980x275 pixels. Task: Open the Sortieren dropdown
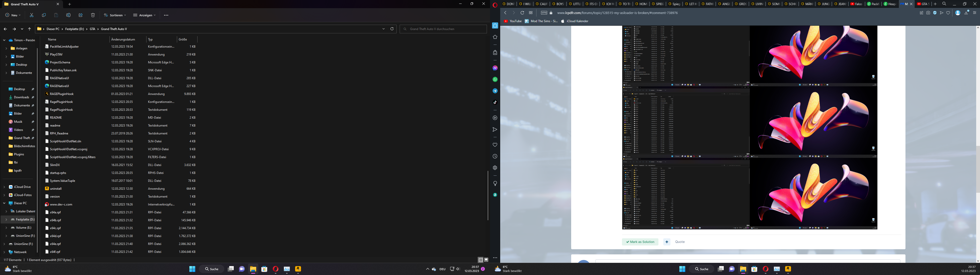(x=115, y=15)
